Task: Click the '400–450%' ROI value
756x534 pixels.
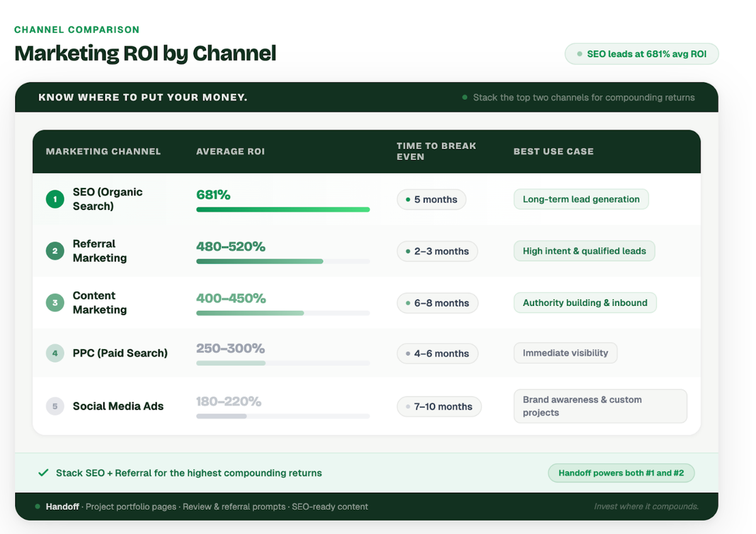Action: [231, 298]
